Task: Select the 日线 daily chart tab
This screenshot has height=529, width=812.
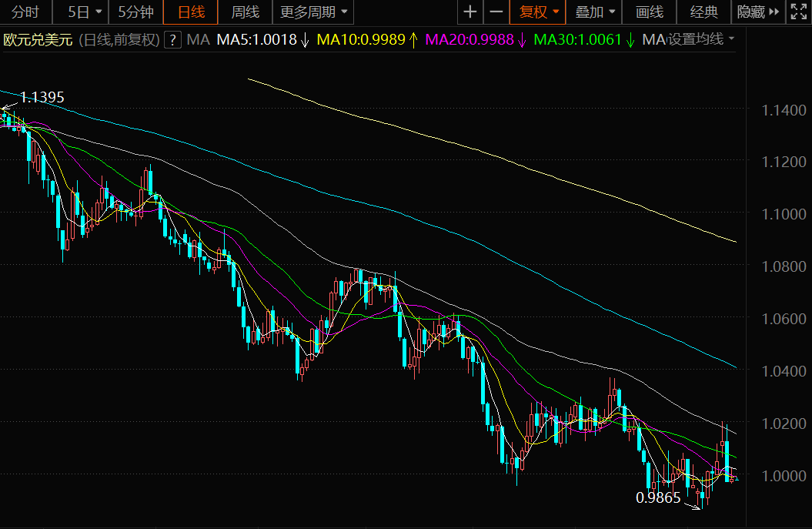Action: click(191, 12)
